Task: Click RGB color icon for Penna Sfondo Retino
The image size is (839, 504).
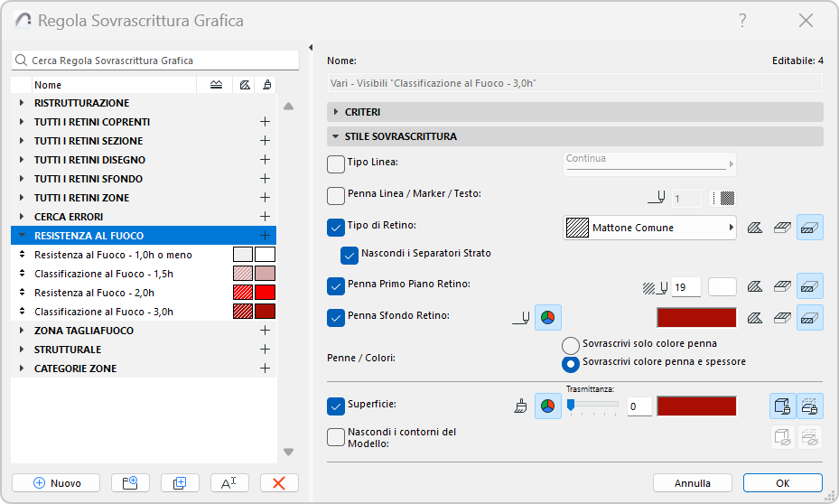Action: coord(548,317)
